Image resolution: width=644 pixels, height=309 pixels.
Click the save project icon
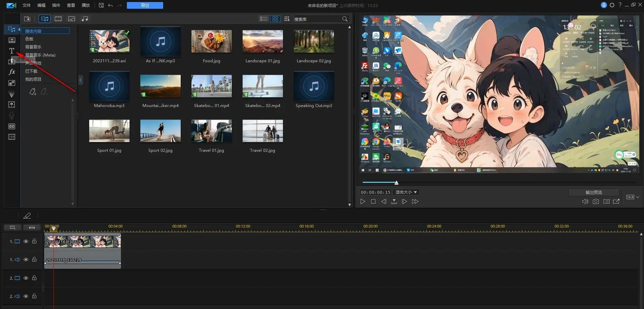coord(101,5)
